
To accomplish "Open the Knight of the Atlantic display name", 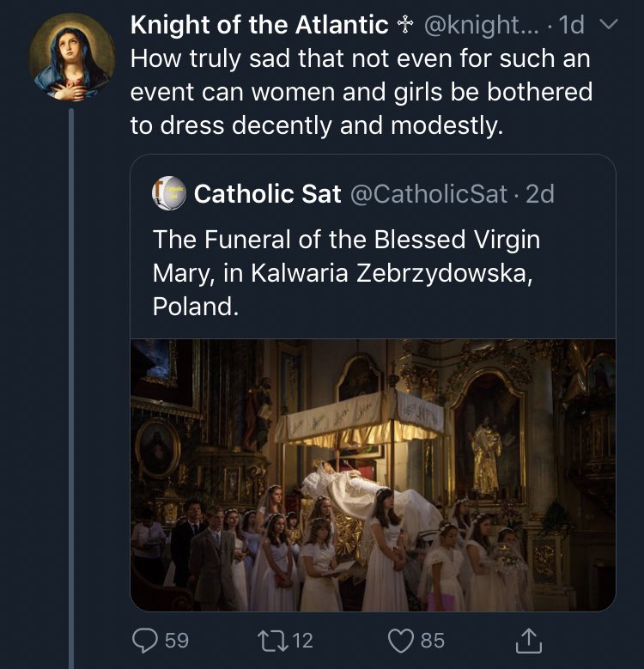I will pos(258,26).
